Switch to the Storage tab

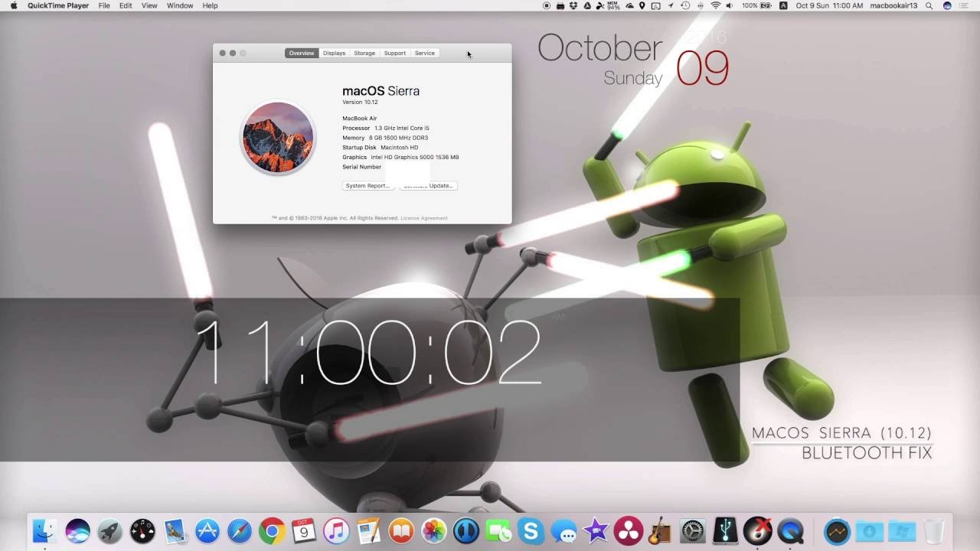click(x=364, y=53)
